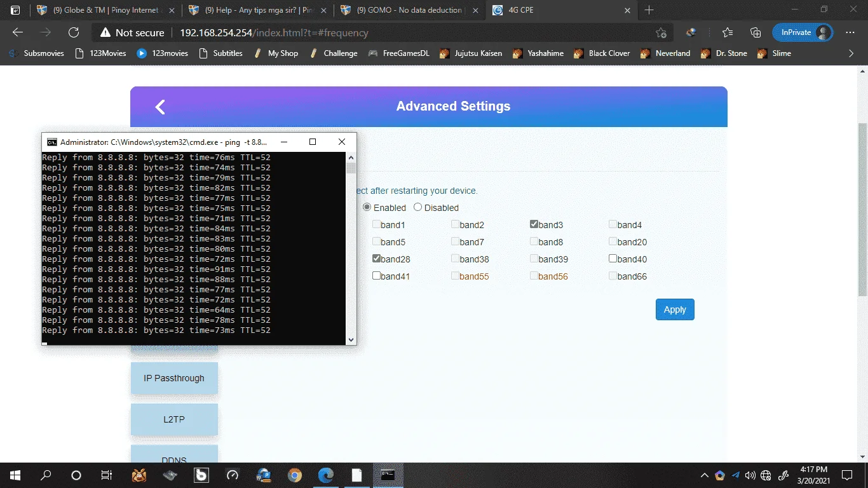Select the Disabled radio button
868x488 pixels.
417,207
